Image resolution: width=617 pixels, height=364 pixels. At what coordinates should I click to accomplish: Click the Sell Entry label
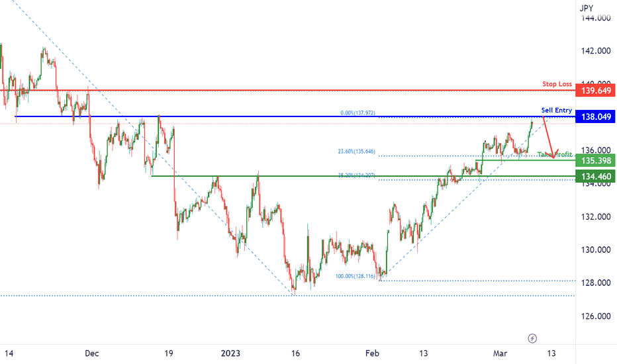(556, 110)
